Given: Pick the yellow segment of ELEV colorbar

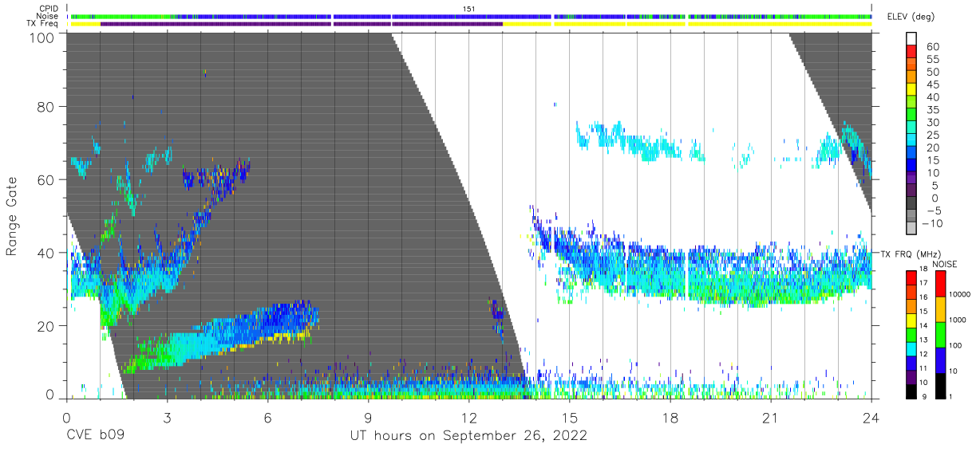Looking at the screenshot, I should click(912, 90).
